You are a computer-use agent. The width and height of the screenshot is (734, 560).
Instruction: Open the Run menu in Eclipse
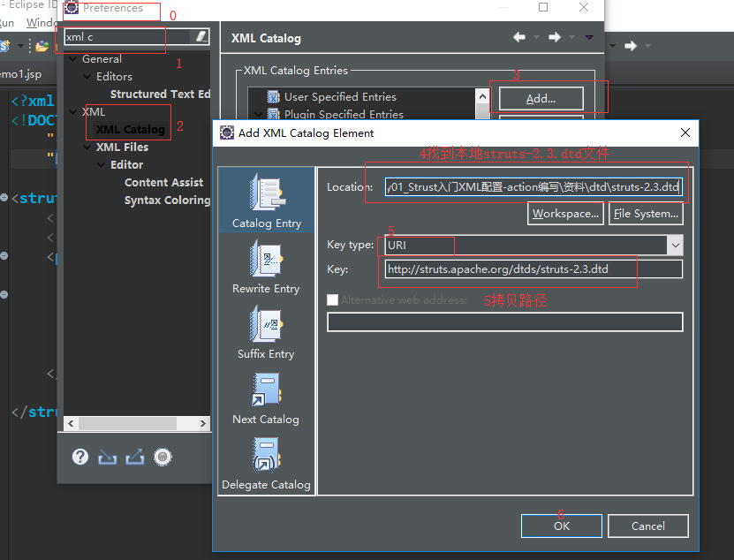(x=7, y=22)
